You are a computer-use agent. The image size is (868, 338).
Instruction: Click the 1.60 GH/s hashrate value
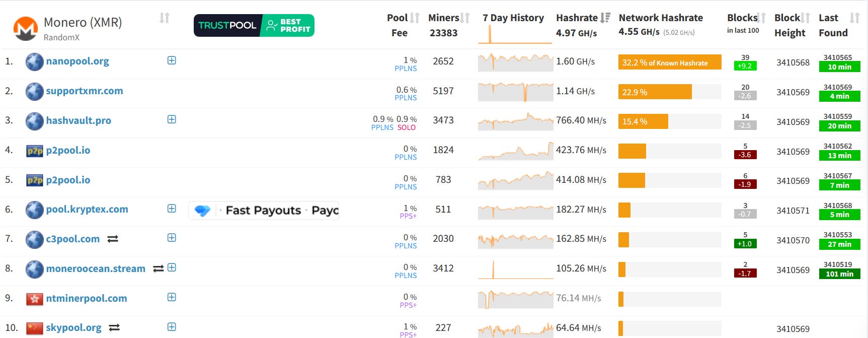click(x=575, y=61)
